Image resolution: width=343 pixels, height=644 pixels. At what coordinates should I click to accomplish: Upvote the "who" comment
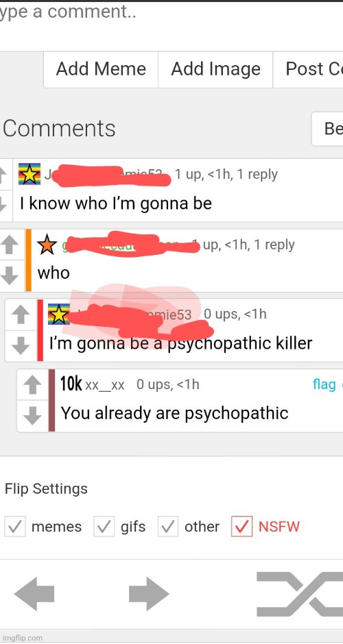click(x=10, y=245)
